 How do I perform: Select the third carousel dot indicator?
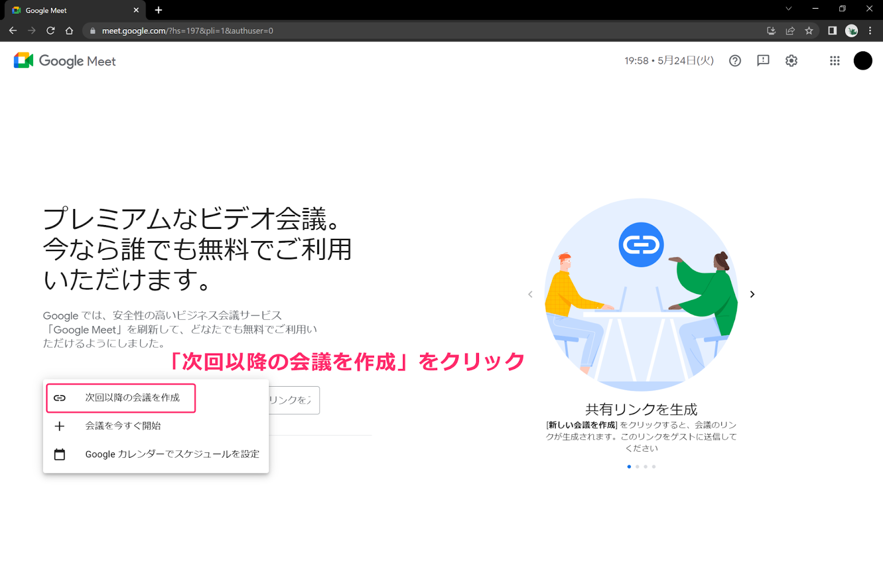pos(646,467)
